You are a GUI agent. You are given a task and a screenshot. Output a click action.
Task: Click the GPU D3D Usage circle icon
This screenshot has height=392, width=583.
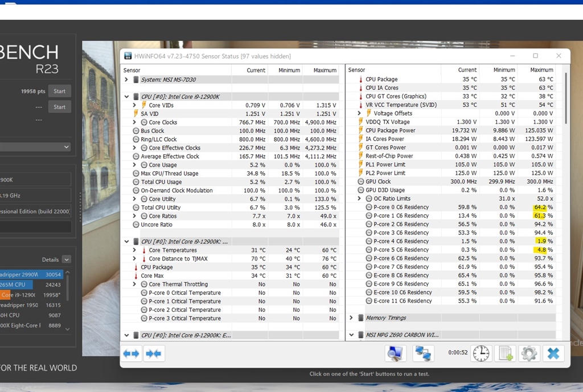pyautogui.click(x=360, y=190)
